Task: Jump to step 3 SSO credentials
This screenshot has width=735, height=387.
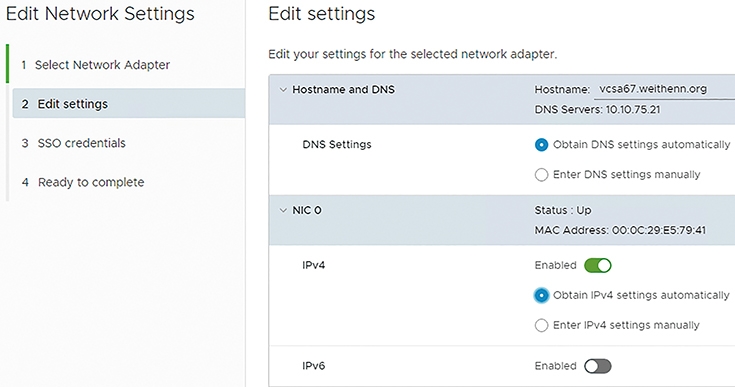Action: coord(74,143)
